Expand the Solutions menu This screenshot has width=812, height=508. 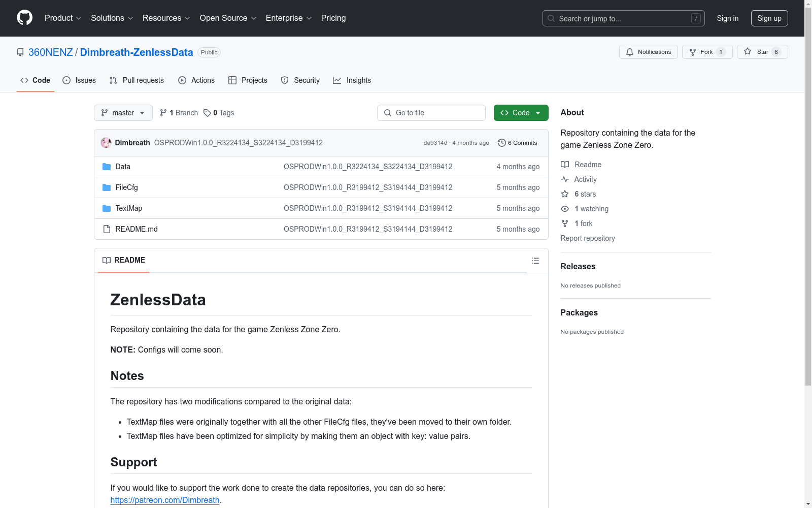pyautogui.click(x=112, y=18)
